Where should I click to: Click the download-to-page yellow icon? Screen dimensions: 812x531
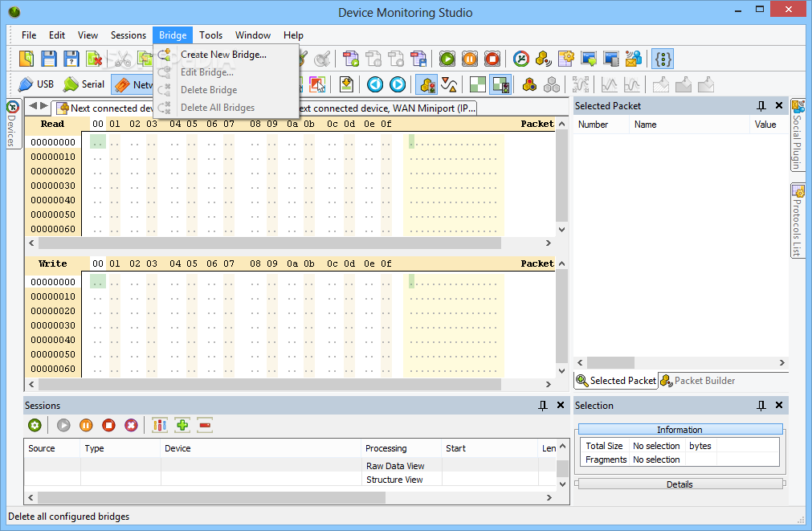pyautogui.click(x=346, y=84)
